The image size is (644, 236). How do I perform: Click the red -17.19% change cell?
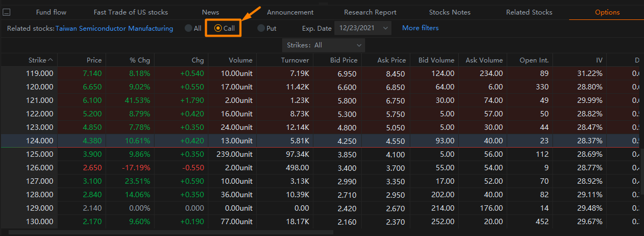pyautogui.click(x=136, y=168)
